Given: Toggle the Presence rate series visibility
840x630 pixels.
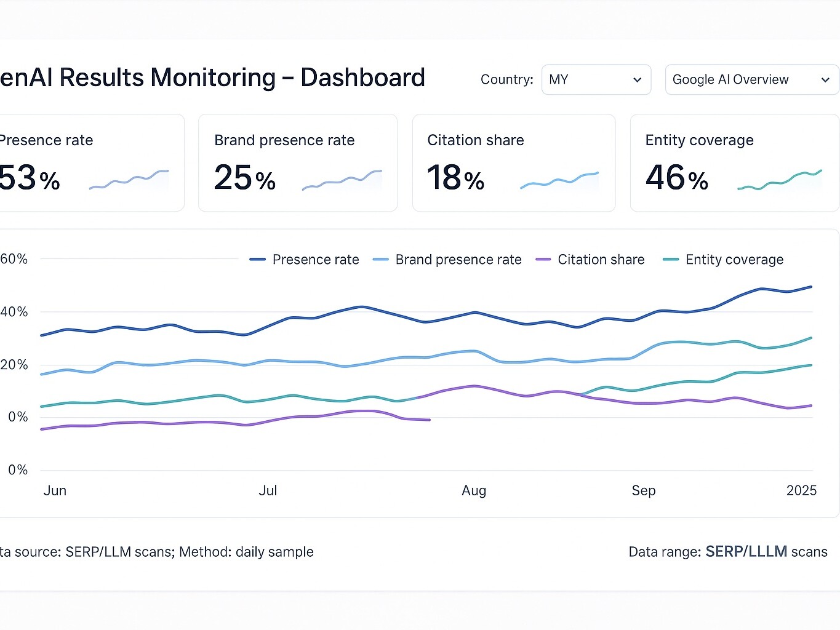Looking at the screenshot, I should (x=304, y=259).
